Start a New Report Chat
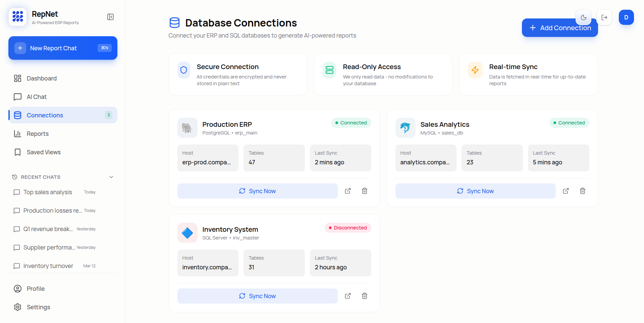This screenshot has height=323, width=644. click(x=63, y=48)
